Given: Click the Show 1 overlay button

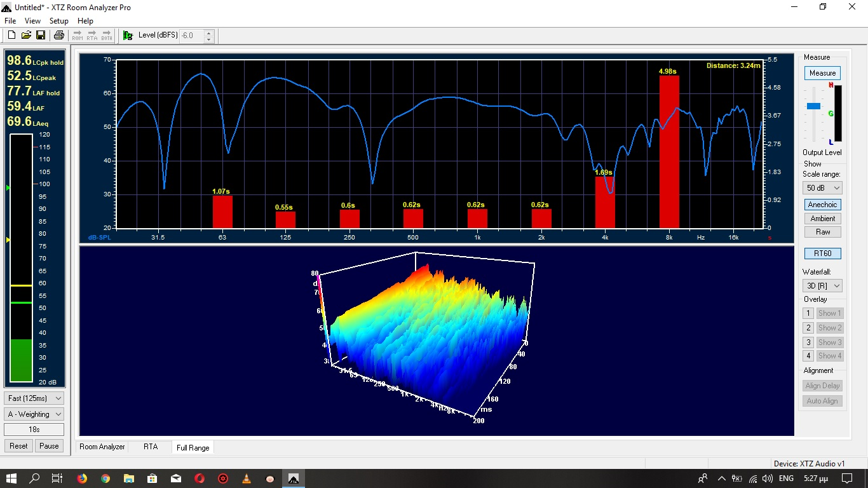Looking at the screenshot, I should coord(829,313).
